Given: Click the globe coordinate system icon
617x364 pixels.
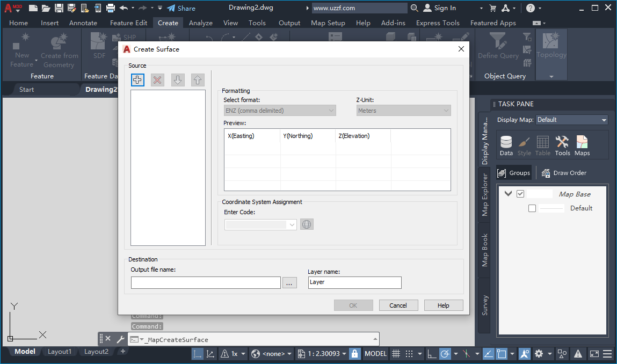Looking at the screenshot, I should pyautogui.click(x=307, y=224).
